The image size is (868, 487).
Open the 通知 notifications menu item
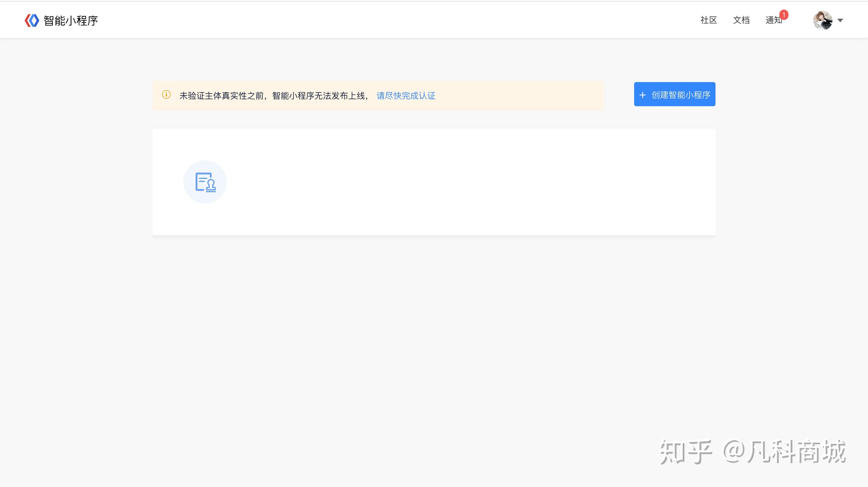774,20
